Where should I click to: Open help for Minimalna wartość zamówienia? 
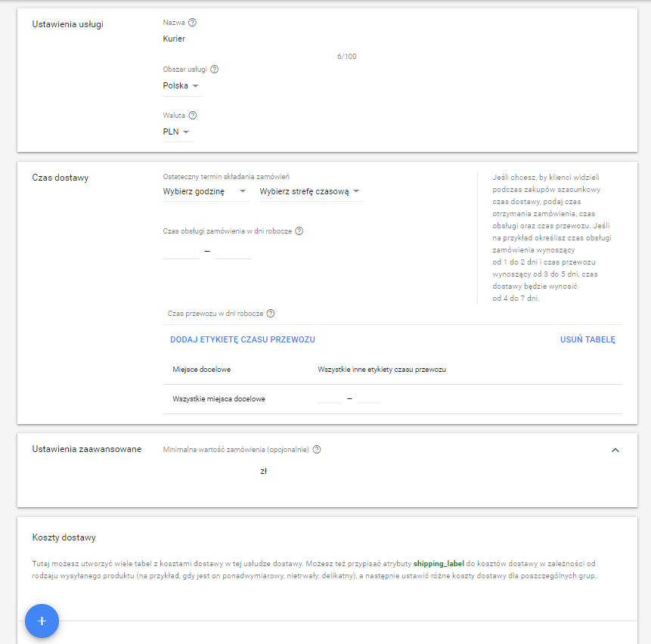(x=317, y=448)
